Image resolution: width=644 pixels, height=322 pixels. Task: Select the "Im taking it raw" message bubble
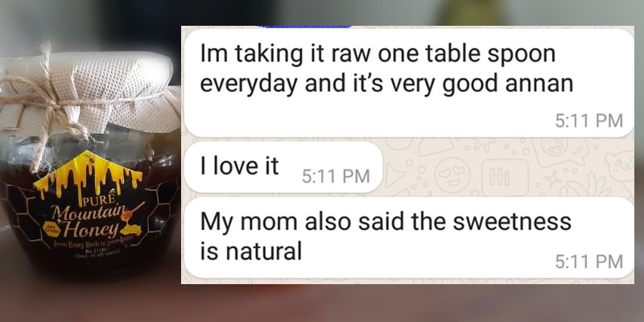(x=409, y=83)
